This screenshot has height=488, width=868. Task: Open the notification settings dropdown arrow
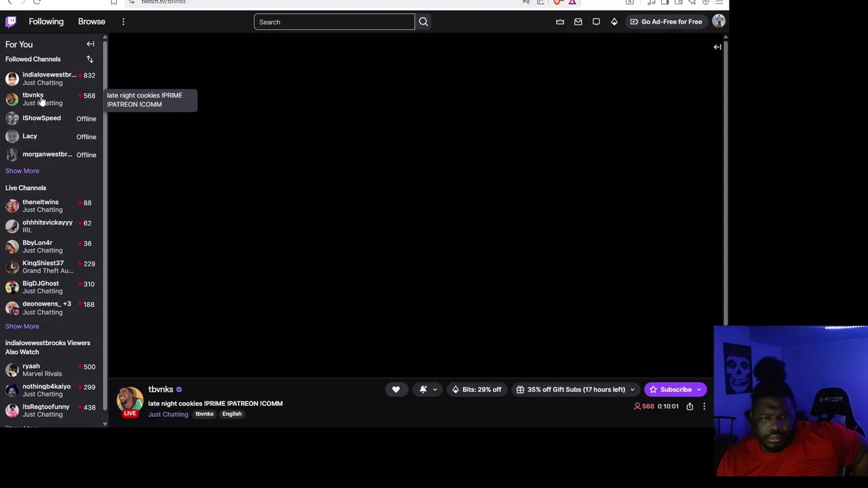tap(435, 389)
